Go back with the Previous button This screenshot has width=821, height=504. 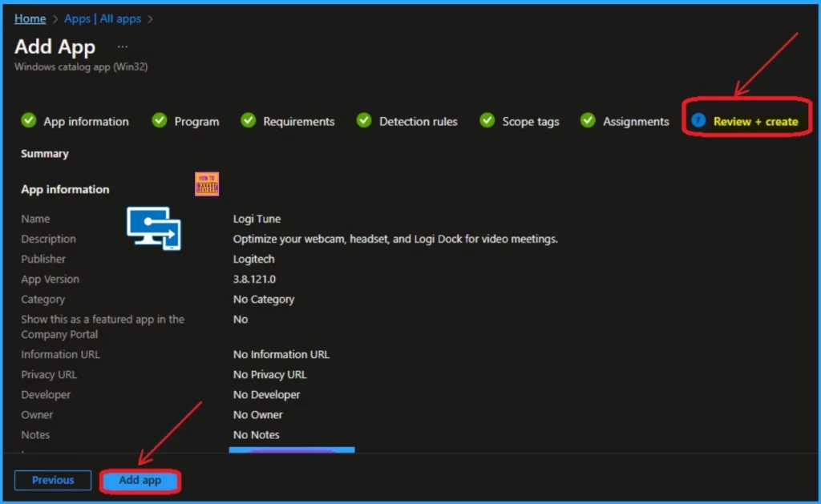[53, 481]
